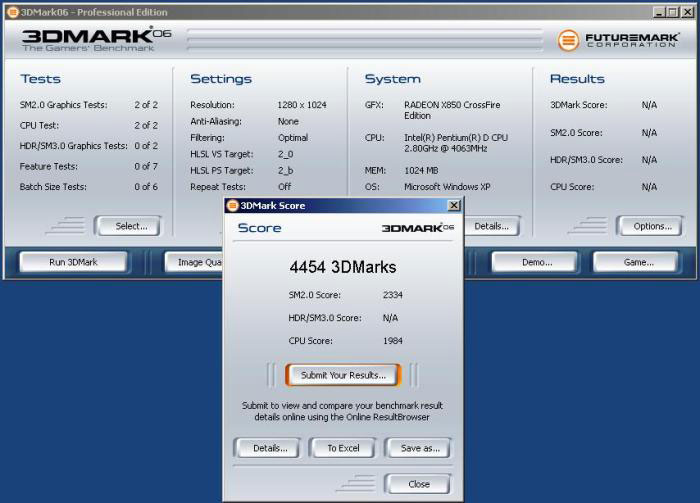Open the Image Quality button

tap(195, 262)
